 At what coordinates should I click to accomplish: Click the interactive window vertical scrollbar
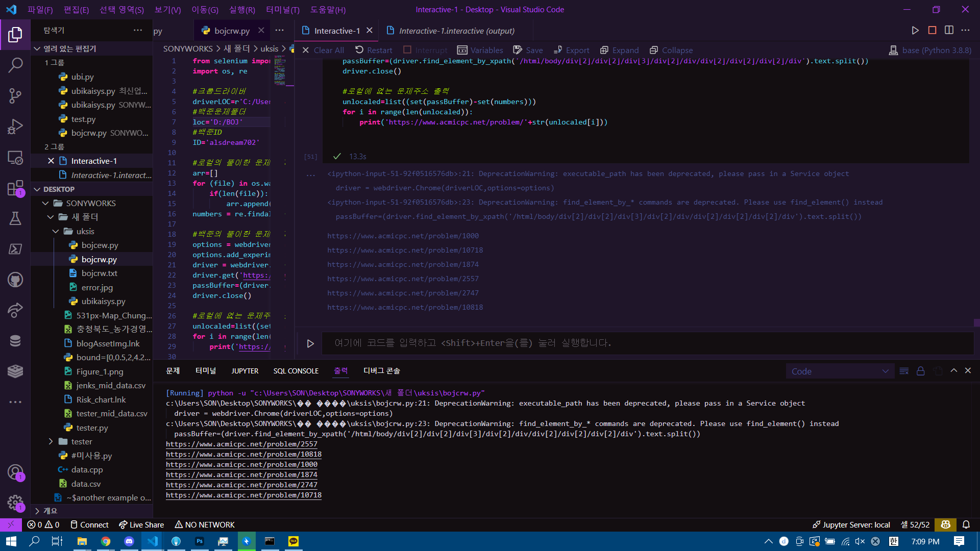tap(976, 322)
